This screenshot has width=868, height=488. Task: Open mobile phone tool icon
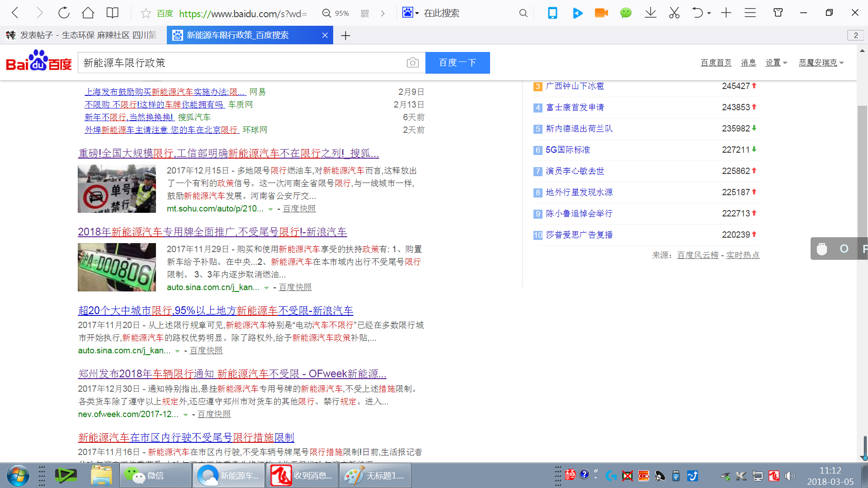click(x=552, y=13)
